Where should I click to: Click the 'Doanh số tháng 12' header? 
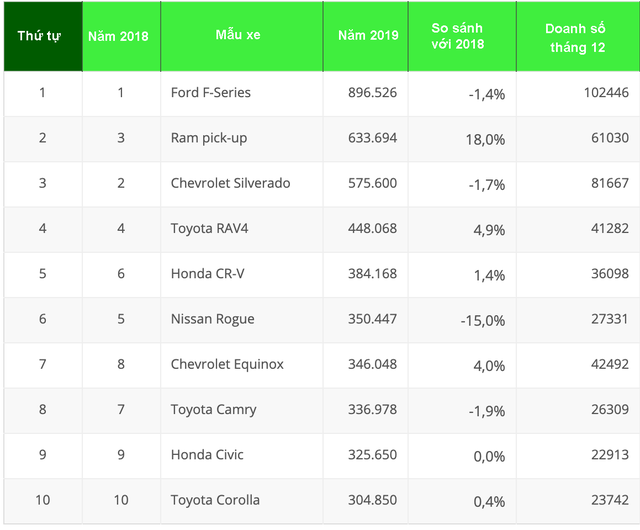coord(577,37)
